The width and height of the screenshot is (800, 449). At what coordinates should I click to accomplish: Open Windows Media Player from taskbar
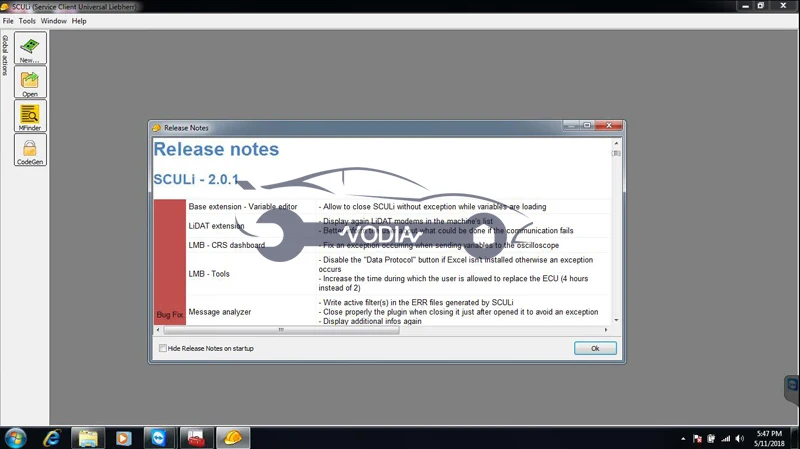coord(123,438)
